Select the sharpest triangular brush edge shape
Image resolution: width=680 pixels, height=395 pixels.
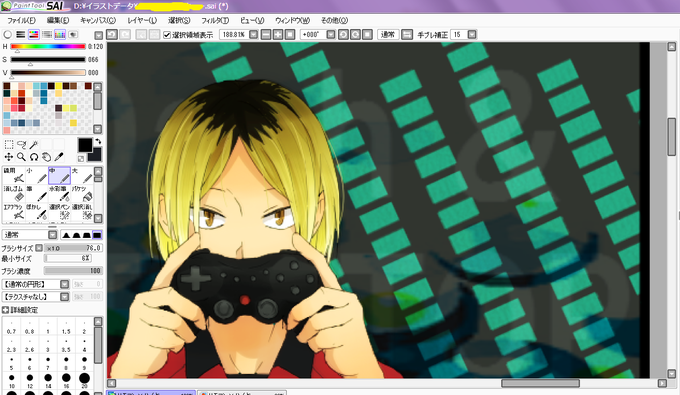tap(66, 235)
